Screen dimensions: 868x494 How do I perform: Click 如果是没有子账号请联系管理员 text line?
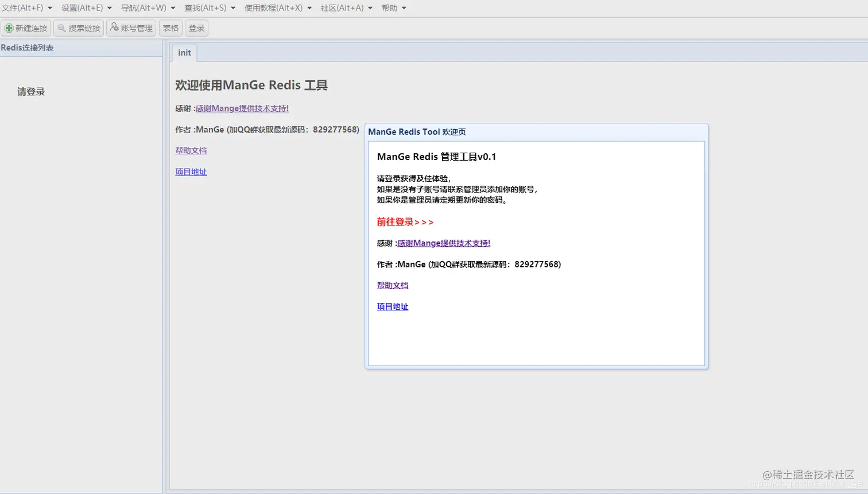click(458, 189)
